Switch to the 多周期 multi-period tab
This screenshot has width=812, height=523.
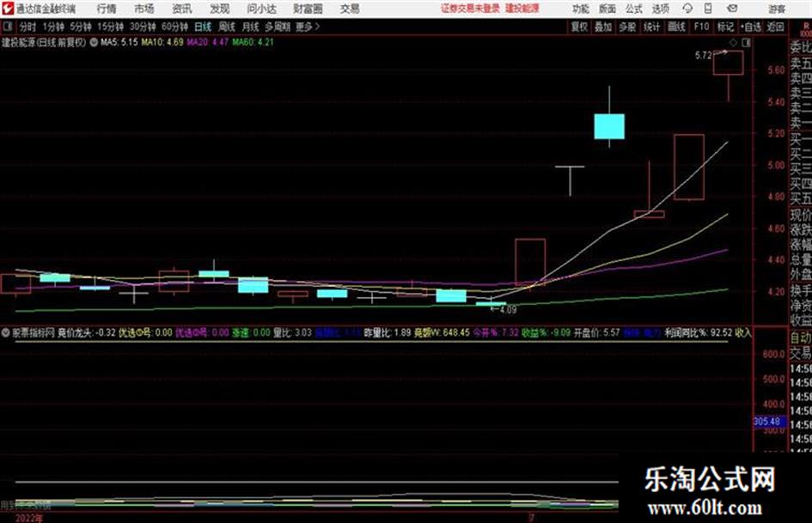[278, 27]
